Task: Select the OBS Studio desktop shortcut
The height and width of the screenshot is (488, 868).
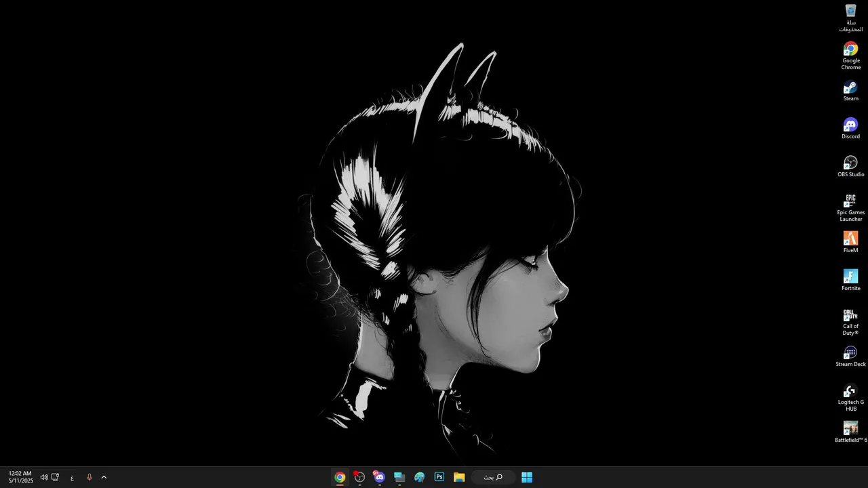Action: (850, 167)
